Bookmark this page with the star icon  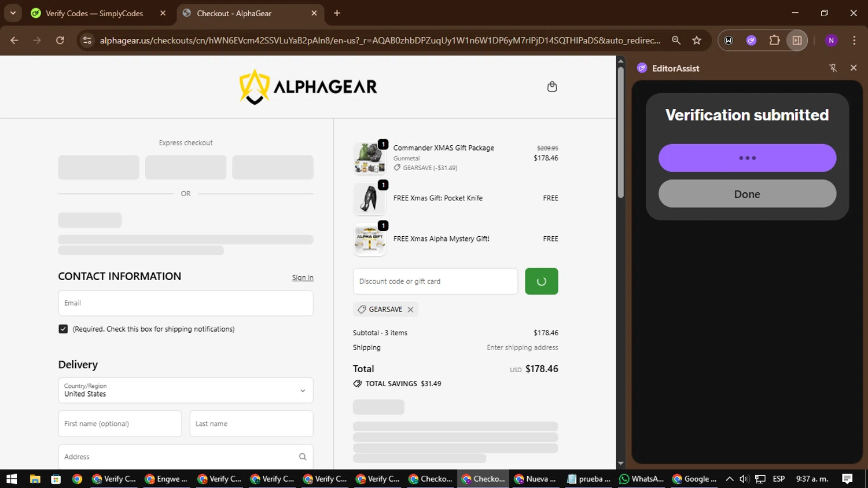point(697,41)
